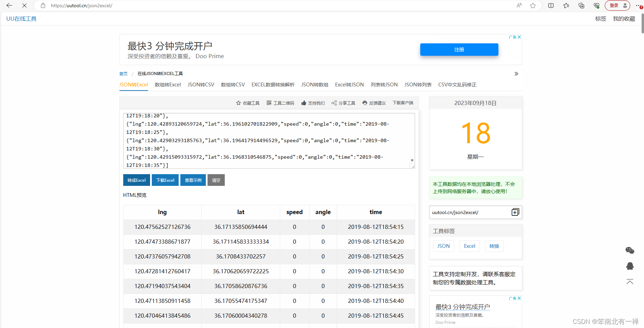
Task: Click the 支持我们 thumbs-up icon
Action: [x=304, y=103]
